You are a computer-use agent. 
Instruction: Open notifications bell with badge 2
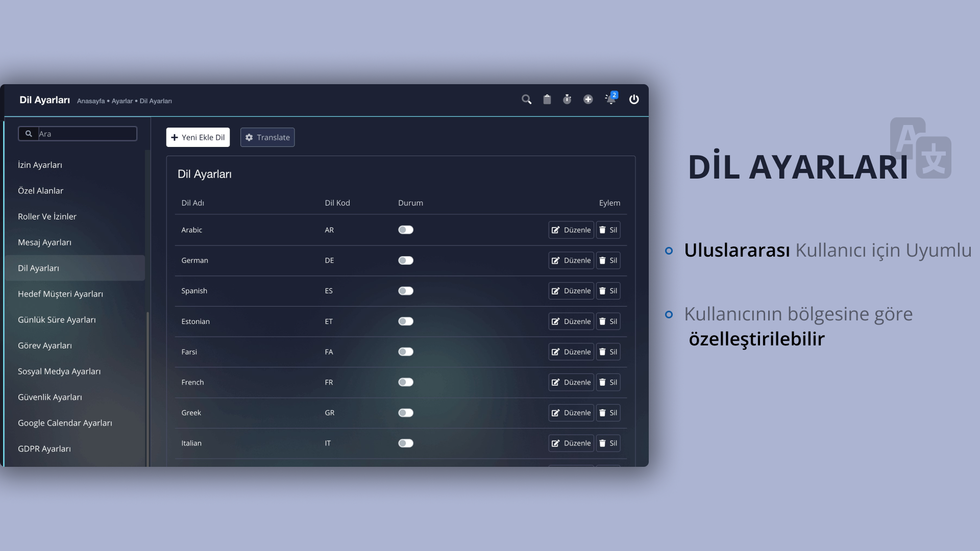[x=610, y=99]
